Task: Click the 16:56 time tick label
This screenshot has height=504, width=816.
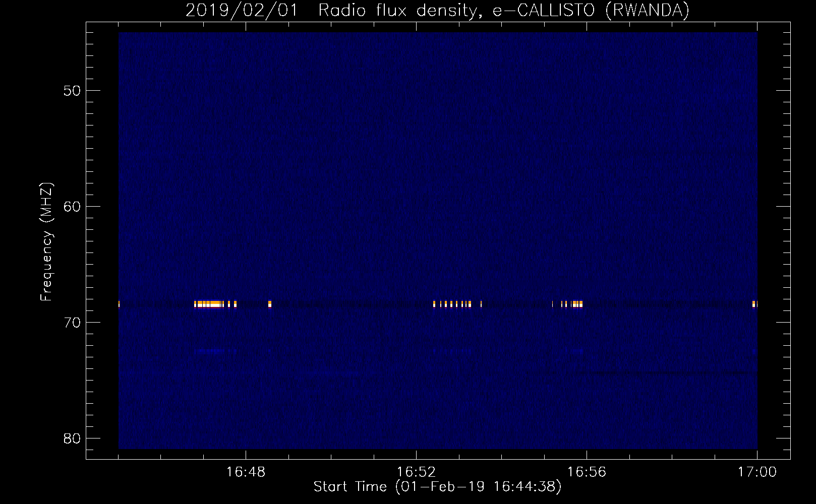Action: [x=587, y=472]
